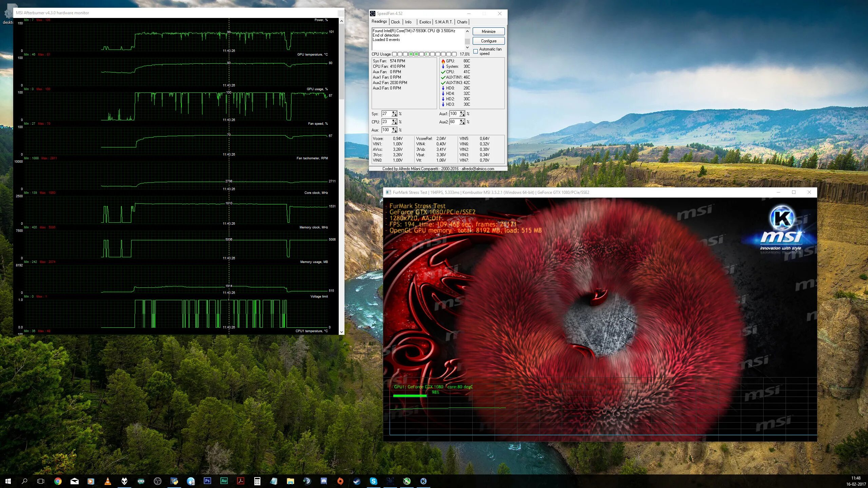Click the 'HD0: 28C' temperature row

click(x=456, y=88)
